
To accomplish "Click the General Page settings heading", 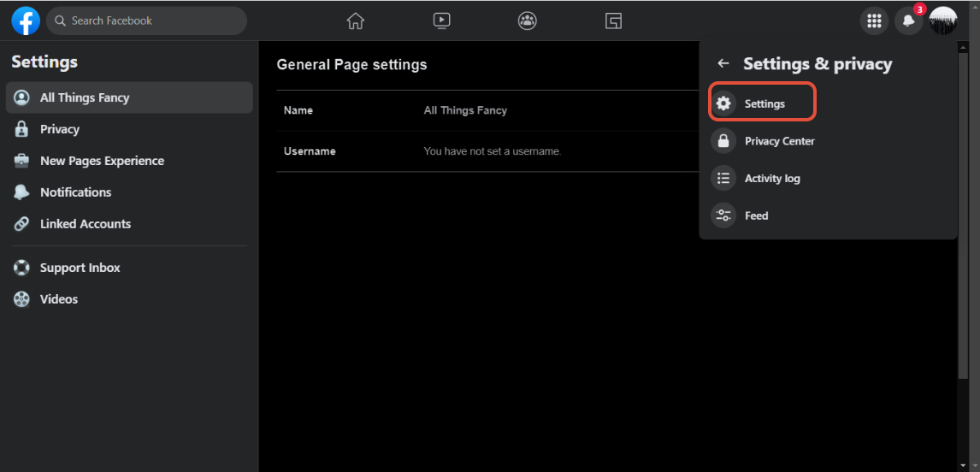I will pos(351,64).
